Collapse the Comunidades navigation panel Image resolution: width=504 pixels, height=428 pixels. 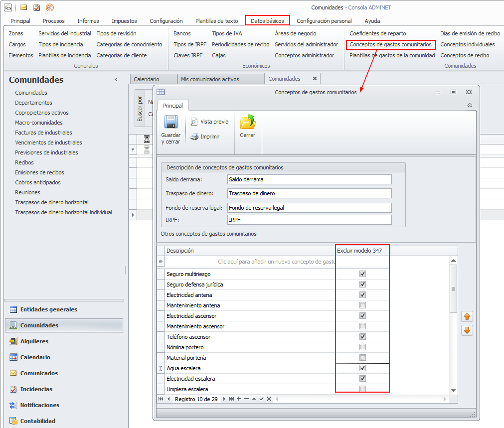(x=116, y=80)
